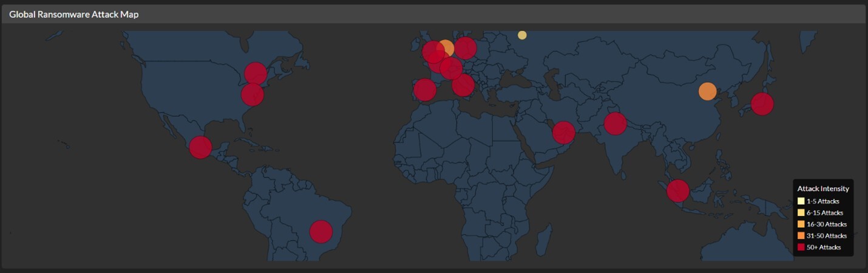Select the red marker over Poland
Screen dimensions: 868x273
pyautogui.click(x=465, y=47)
